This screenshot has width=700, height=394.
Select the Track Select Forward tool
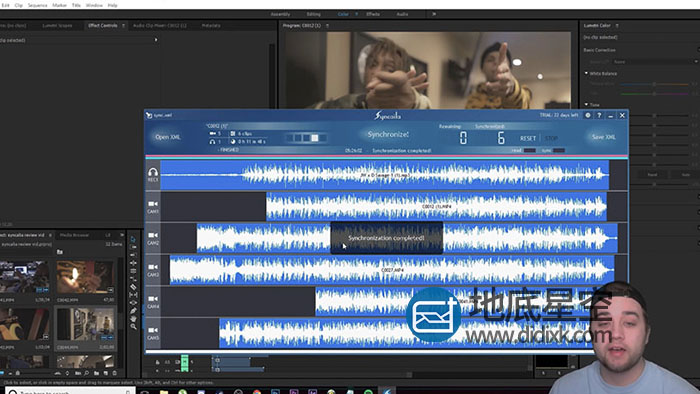tap(133, 247)
